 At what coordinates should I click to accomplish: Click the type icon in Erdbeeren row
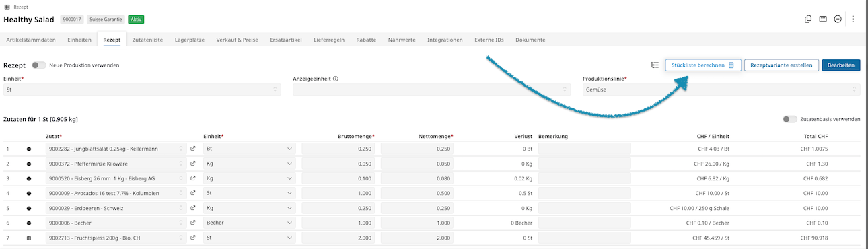(x=29, y=208)
